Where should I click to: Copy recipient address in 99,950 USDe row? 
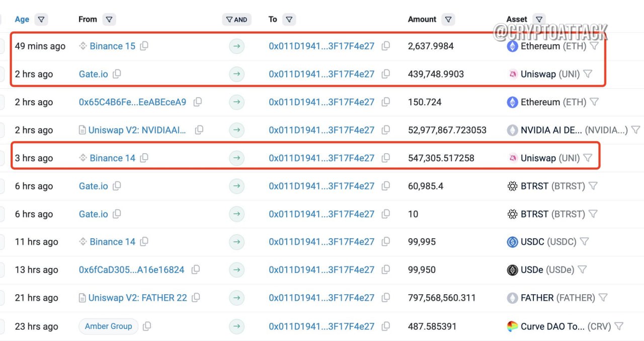coord(386,270)
